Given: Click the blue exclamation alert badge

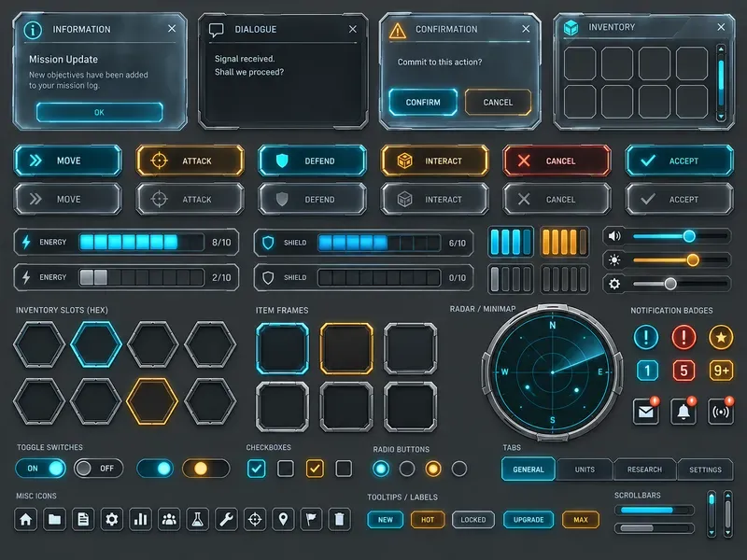Looking at the screenshot, I should [x=646, y=337].
